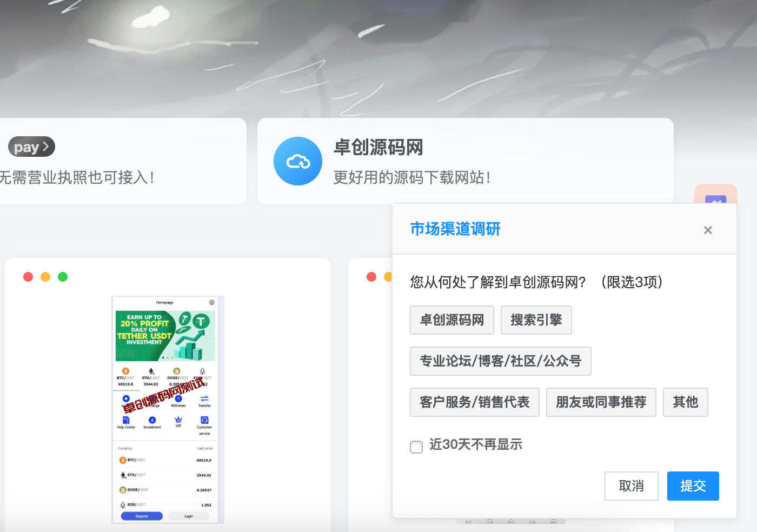
Task: Select the Investment icon
Action: click(x=151, y=420)
